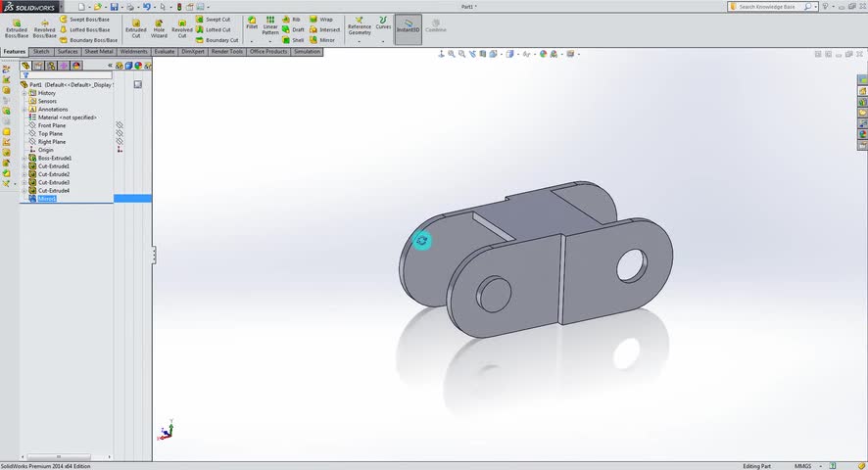Switch to the Render Tools tab

coord(227,52)
